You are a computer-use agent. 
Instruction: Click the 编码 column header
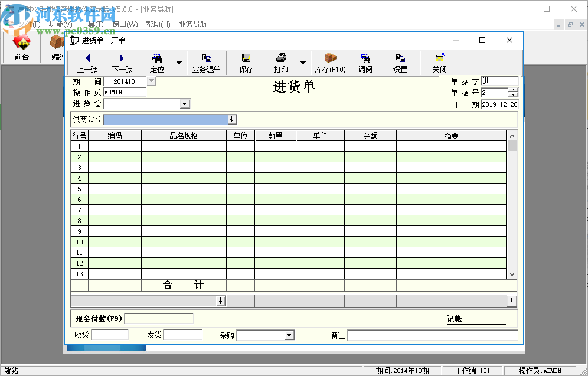115,136
